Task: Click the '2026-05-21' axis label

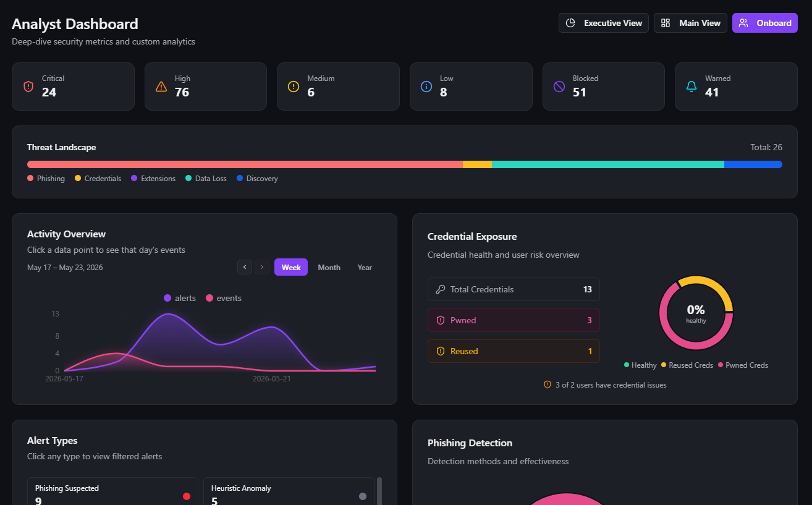Action: (x=271, y=378)
